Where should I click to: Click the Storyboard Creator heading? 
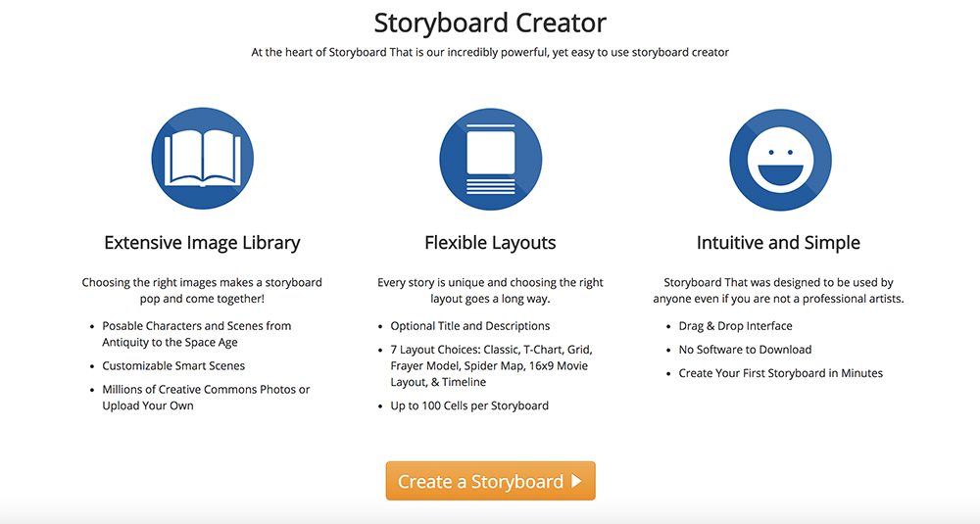point(490,24)
